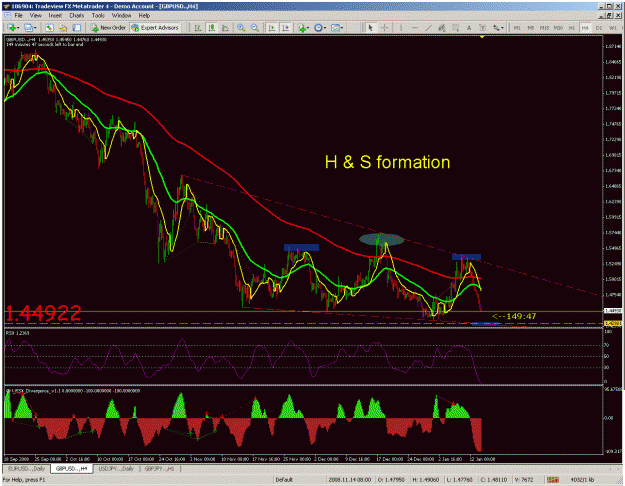
Task: Switch to candlestick chart view
Action: pyautogui.click(x=211, y=28)
